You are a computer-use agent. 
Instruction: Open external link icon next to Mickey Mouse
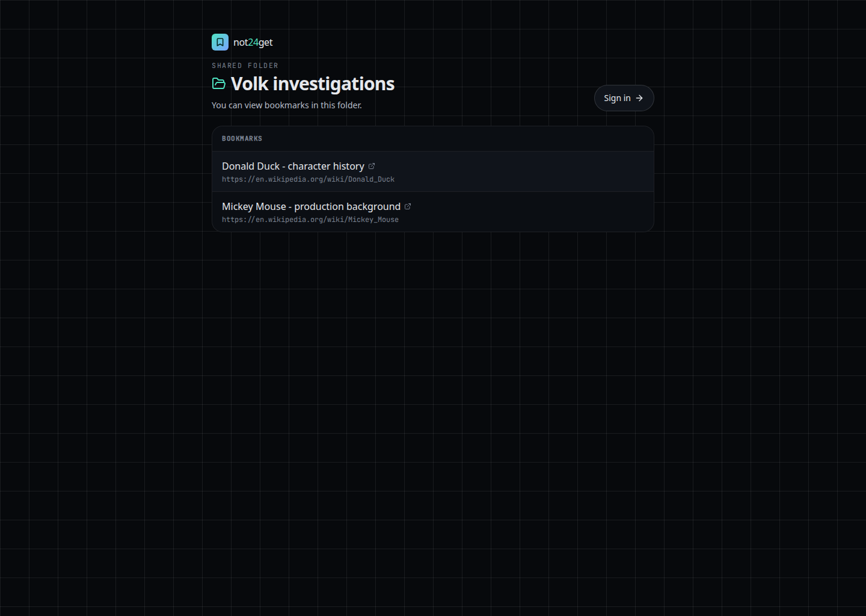tap(408, 206)
